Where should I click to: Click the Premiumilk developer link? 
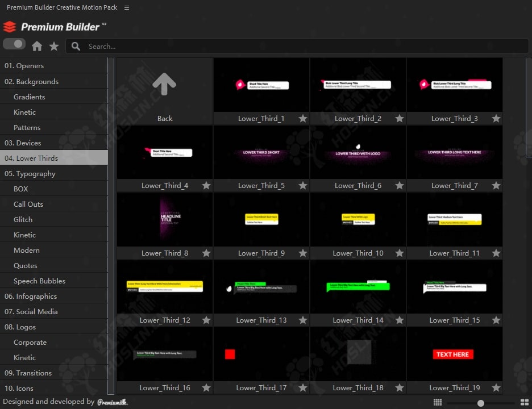coord(113,402)
